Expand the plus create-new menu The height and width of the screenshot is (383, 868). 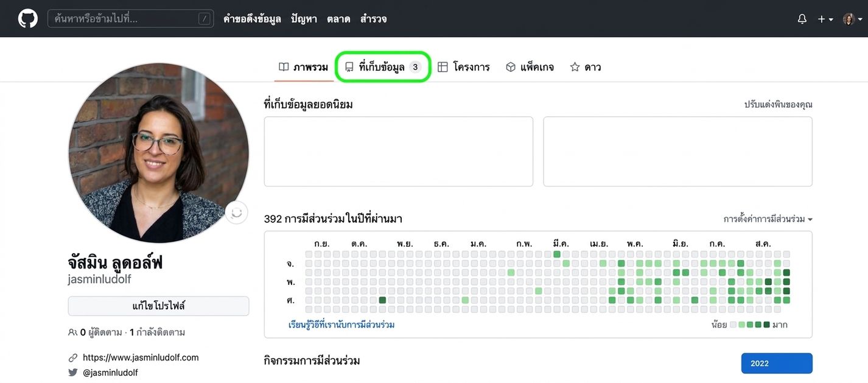click(825, 19)
